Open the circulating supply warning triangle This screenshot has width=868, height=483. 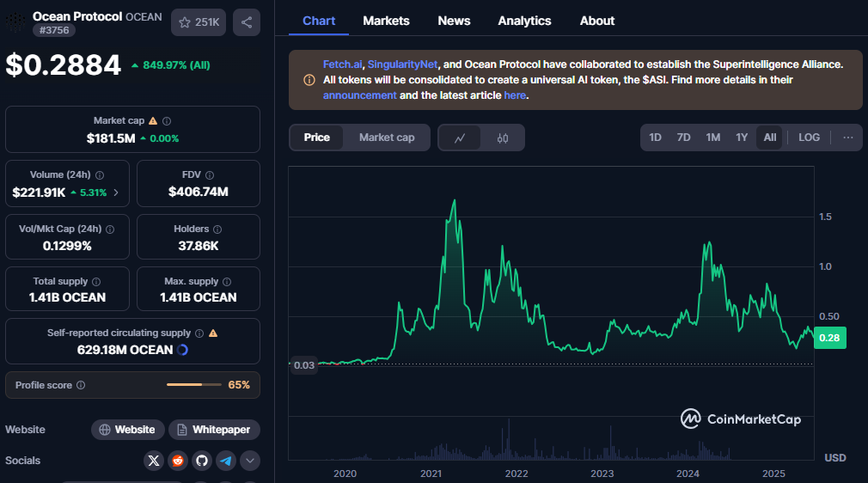point(213,333)
